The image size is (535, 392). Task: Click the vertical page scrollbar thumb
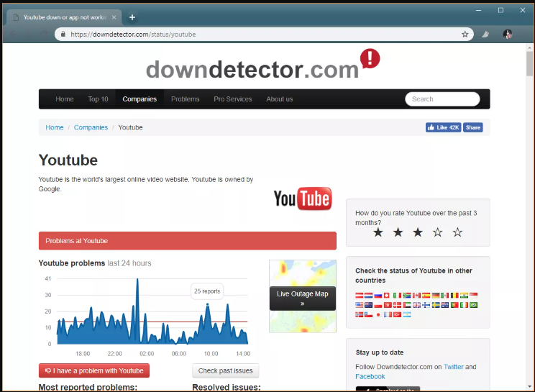529,63
